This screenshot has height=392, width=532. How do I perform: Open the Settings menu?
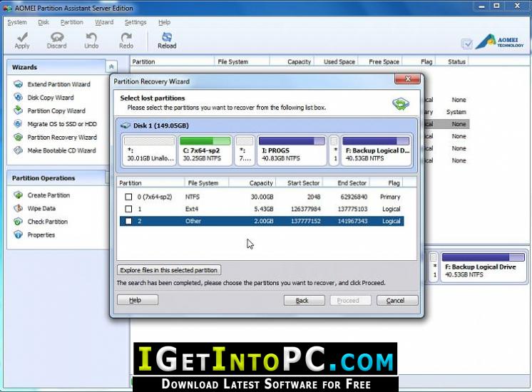(x=135, y=22)
